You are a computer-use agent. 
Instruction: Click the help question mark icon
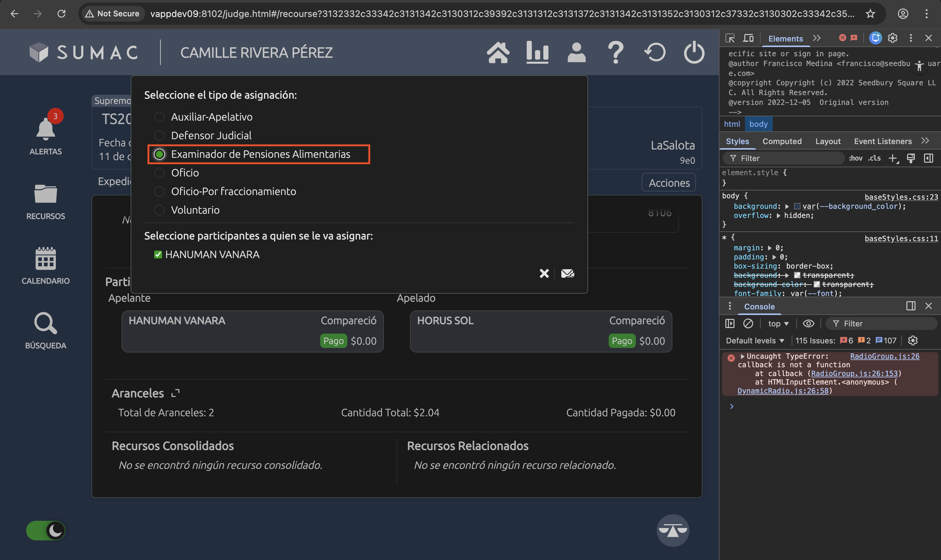pyautogui.click(x=616, y=53)
